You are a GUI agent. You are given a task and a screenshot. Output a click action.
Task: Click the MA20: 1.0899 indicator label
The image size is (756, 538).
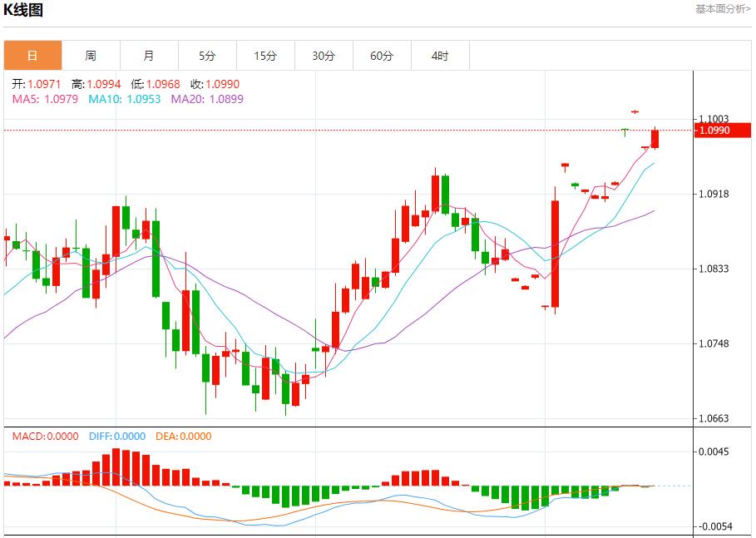207,99
